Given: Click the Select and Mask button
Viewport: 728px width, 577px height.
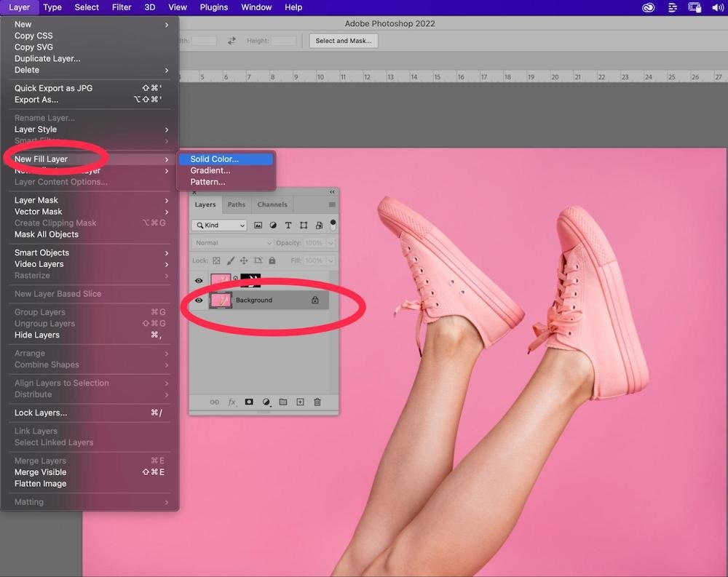Looking at the screenshot, I should coord(344,41).
